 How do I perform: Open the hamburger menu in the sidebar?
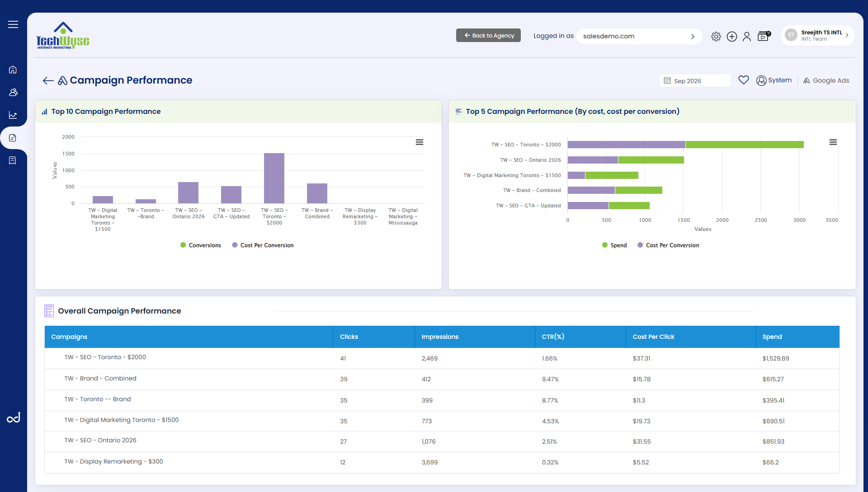13,24
